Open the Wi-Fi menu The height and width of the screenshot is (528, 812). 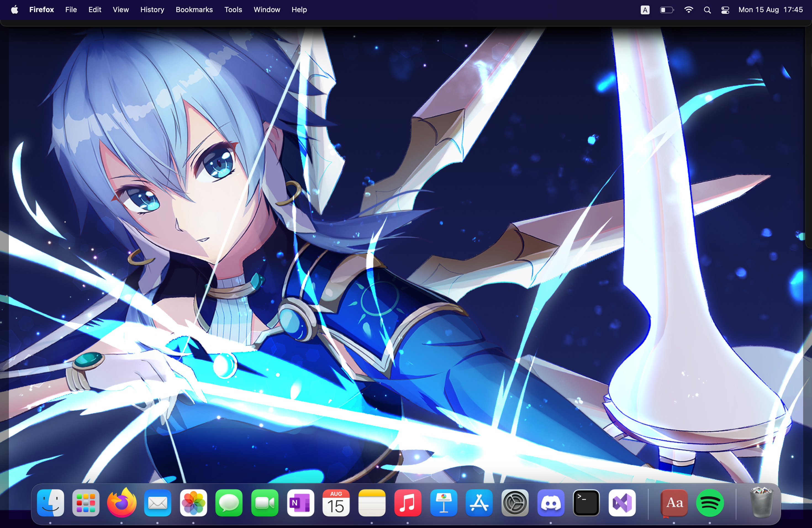(x=689, y=10)
